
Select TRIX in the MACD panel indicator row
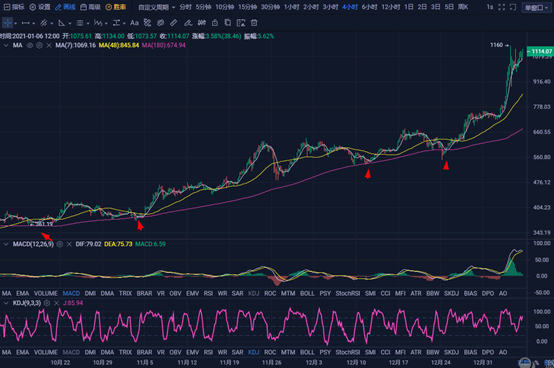(125, 293)
